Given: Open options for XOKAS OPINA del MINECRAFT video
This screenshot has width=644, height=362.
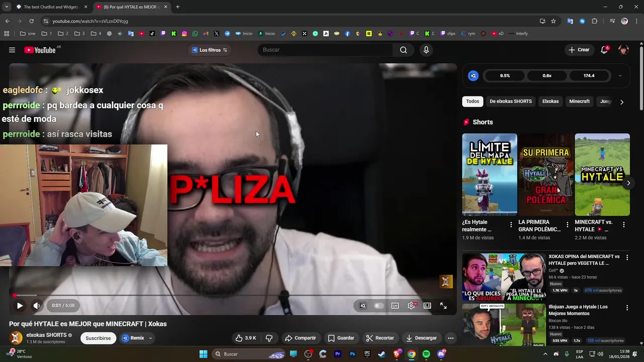Looking at the screenshot, I should click(627, 257).
